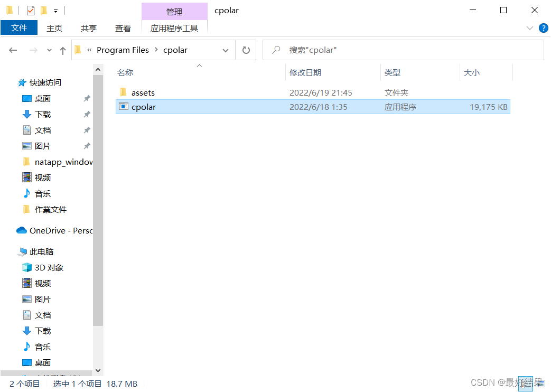Open pinned 下载 under quick access
551x392 pixels.
42,115
